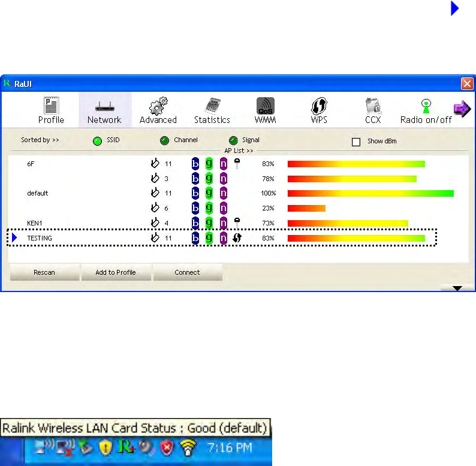Click the 802.11b badge on default row
This screenshot has width=476, height=466.
[195, 193]
